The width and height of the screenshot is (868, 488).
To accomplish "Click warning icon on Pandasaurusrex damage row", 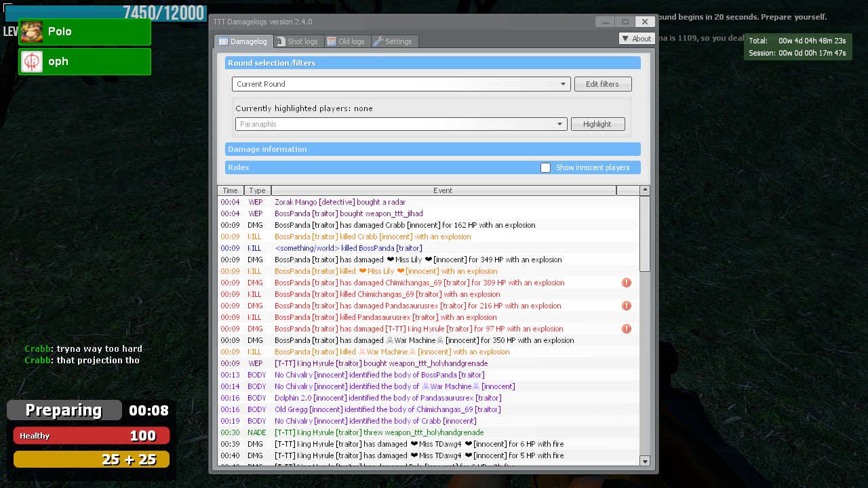I will tap(627, 306).
